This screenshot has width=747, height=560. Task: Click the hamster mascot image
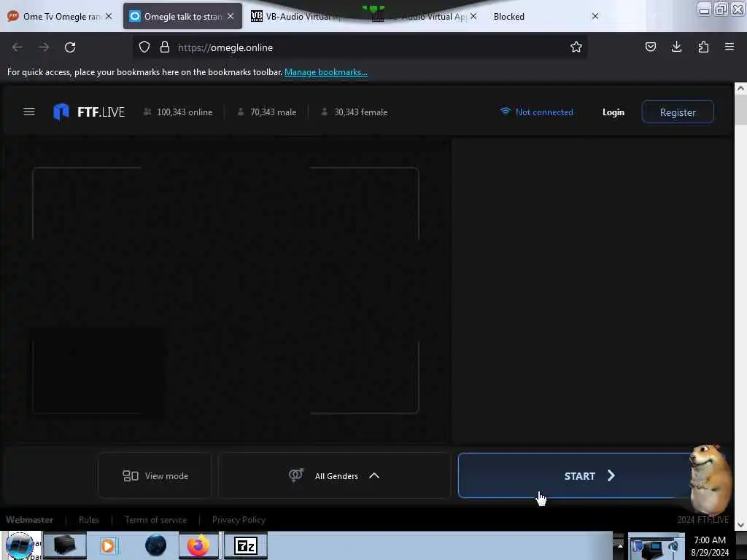[711, 480]
